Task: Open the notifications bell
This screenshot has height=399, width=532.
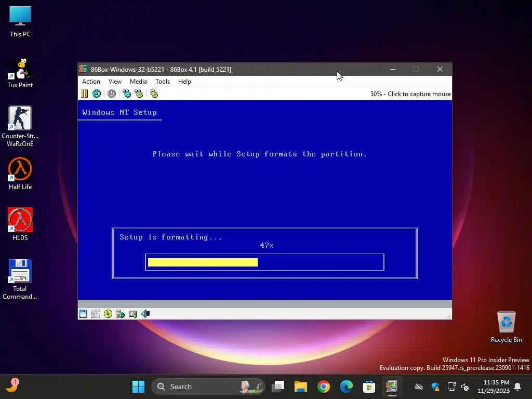Action: (518, 387)
